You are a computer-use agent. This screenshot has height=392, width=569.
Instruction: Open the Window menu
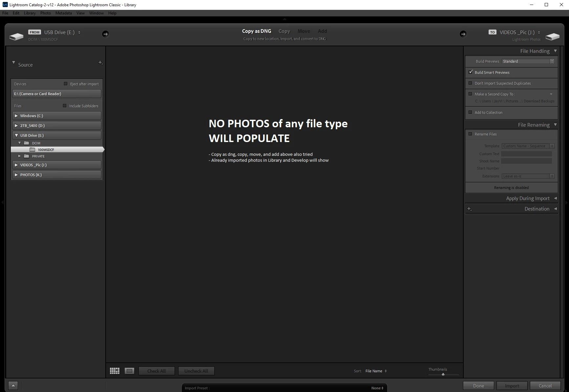coord(96,13)
